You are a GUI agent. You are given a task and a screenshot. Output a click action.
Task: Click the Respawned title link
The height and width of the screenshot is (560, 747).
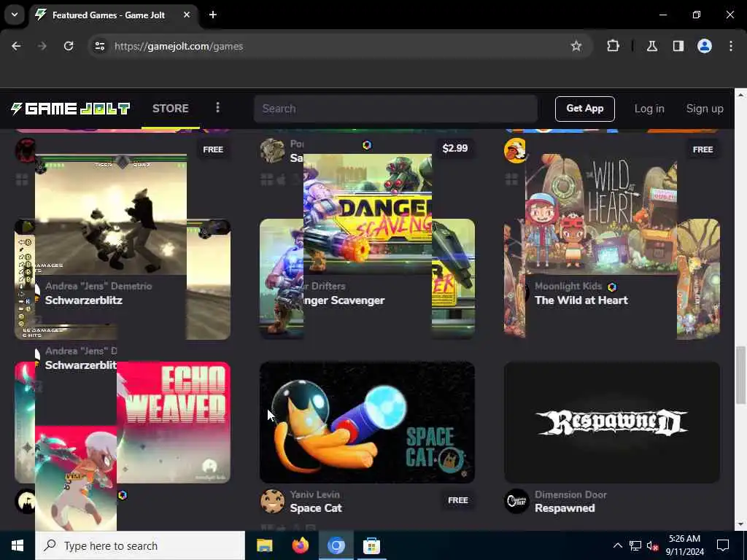565,508
